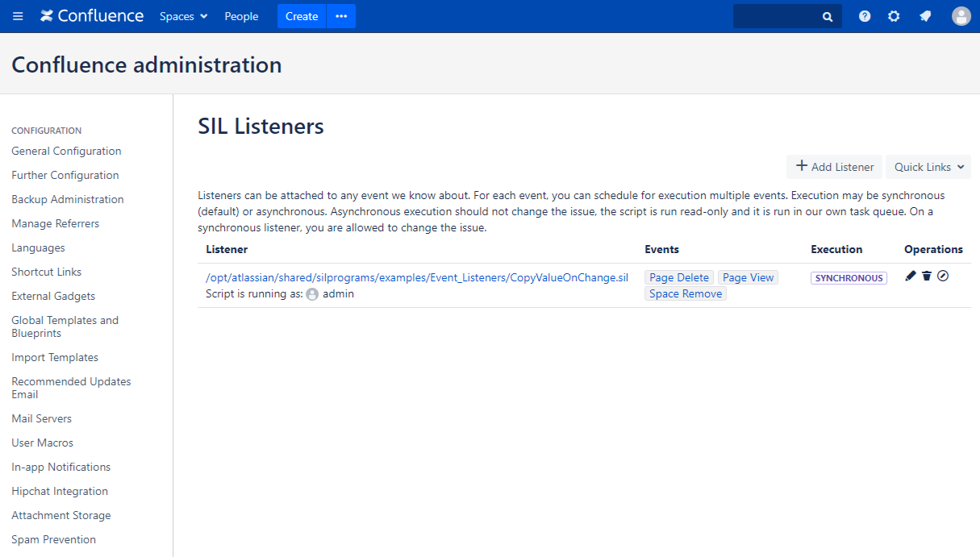Go to the People menu item
Viewport: 980px width, 557px height.
tap(241, 16)
